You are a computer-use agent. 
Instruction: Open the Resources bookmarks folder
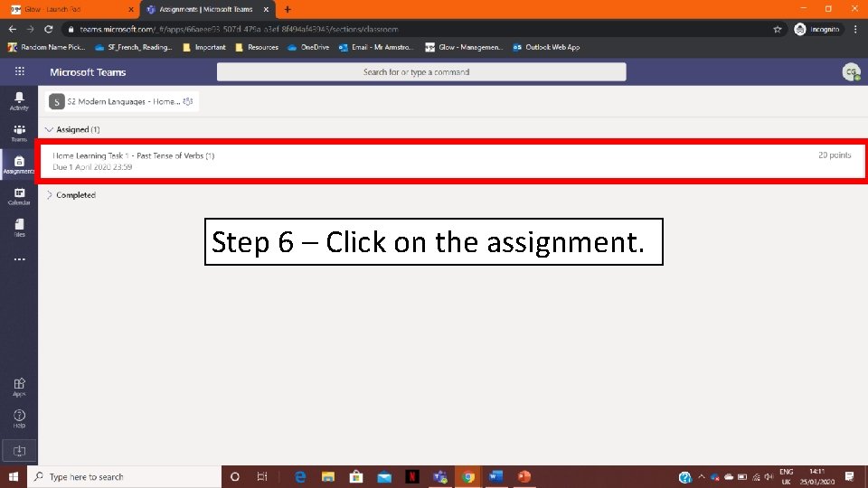[256, 47]
